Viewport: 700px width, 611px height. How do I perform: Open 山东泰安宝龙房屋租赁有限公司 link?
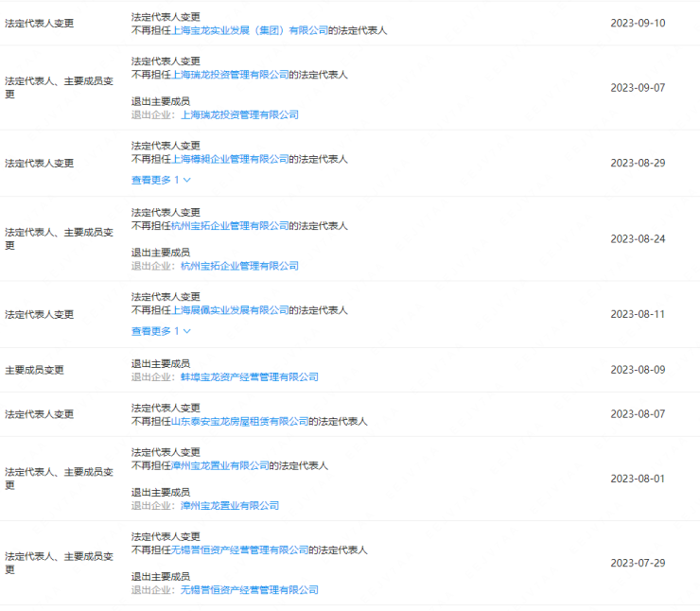240,421
